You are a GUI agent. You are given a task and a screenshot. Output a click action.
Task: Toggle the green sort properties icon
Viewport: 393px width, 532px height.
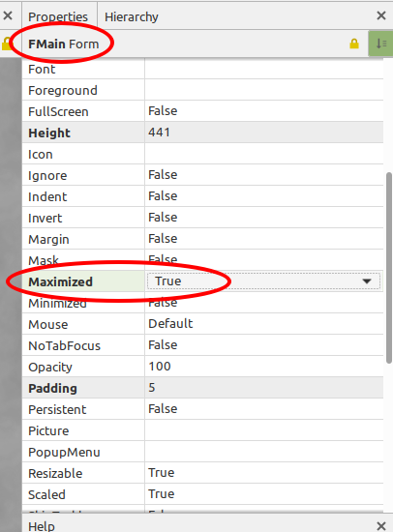click(x=380, y=44)
